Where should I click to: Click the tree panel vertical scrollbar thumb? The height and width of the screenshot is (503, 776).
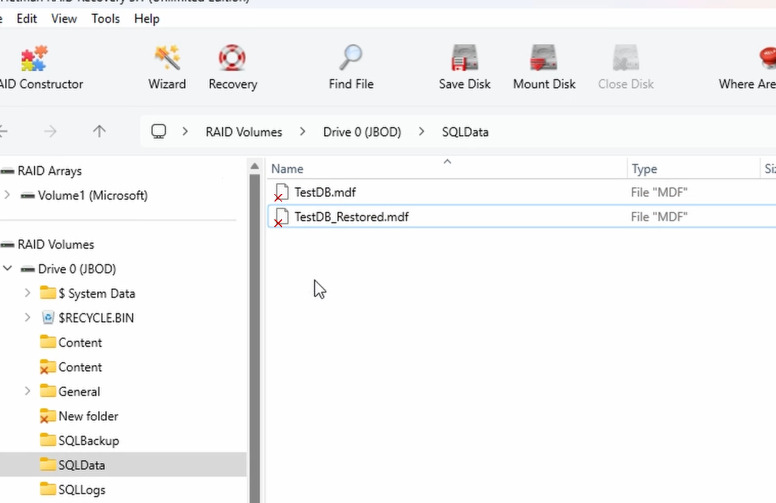pos(254,338)
